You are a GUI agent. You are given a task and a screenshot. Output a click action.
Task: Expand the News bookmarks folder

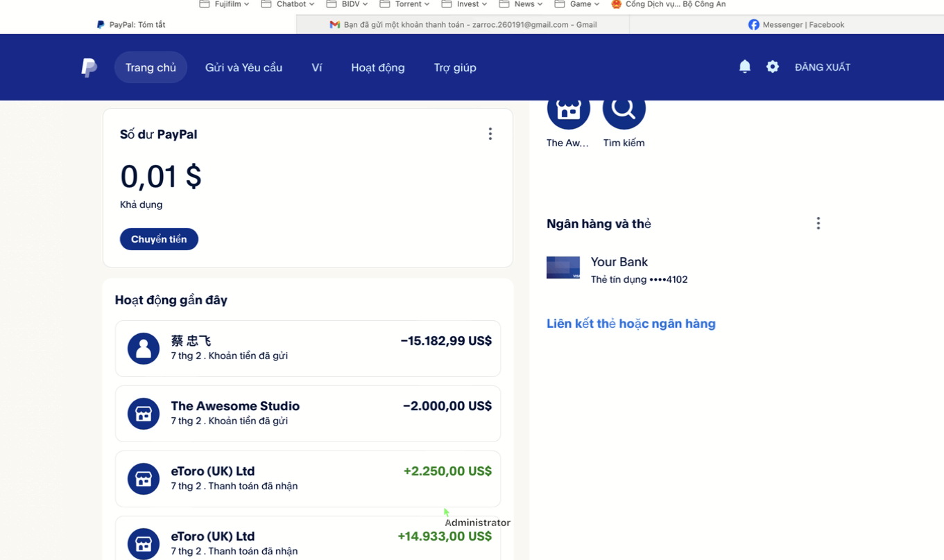[x=521, y=4]
